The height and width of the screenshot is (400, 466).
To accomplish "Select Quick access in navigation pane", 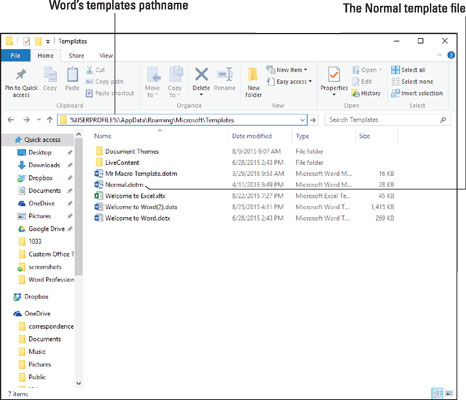I will point(38,140).
